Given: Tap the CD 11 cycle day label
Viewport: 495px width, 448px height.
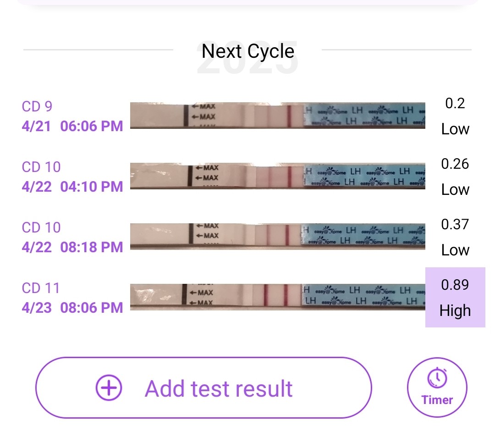Looking at the screenshot, I should click(41, 288).
